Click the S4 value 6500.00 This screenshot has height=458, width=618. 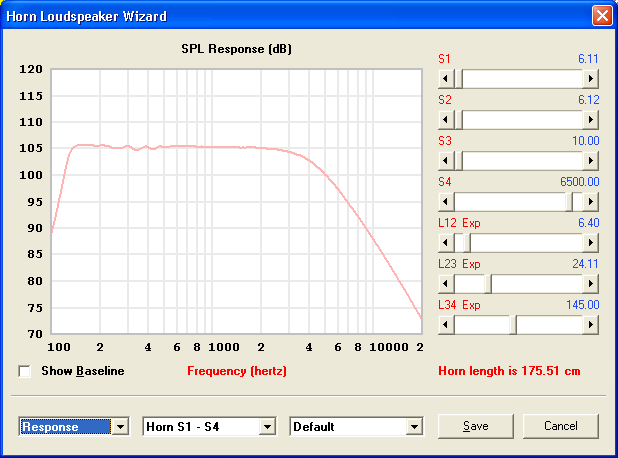click(579, 182)
